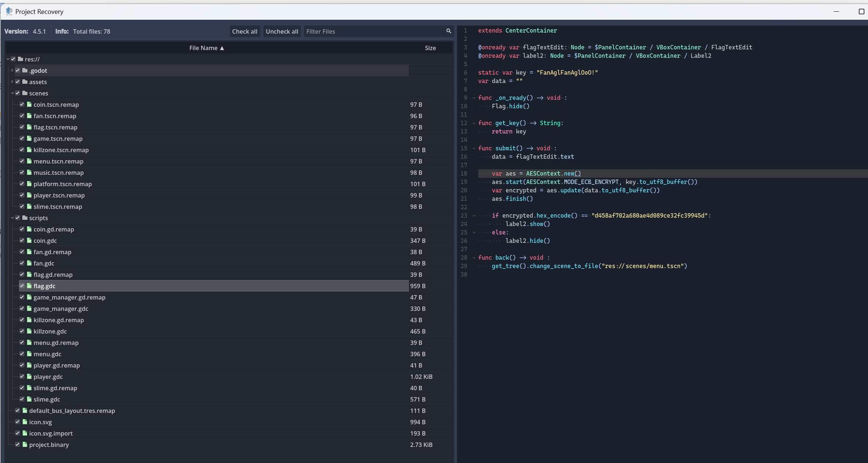Click the Check all button
This screenshot has width=868, height=463.
(x=245, y=31)
